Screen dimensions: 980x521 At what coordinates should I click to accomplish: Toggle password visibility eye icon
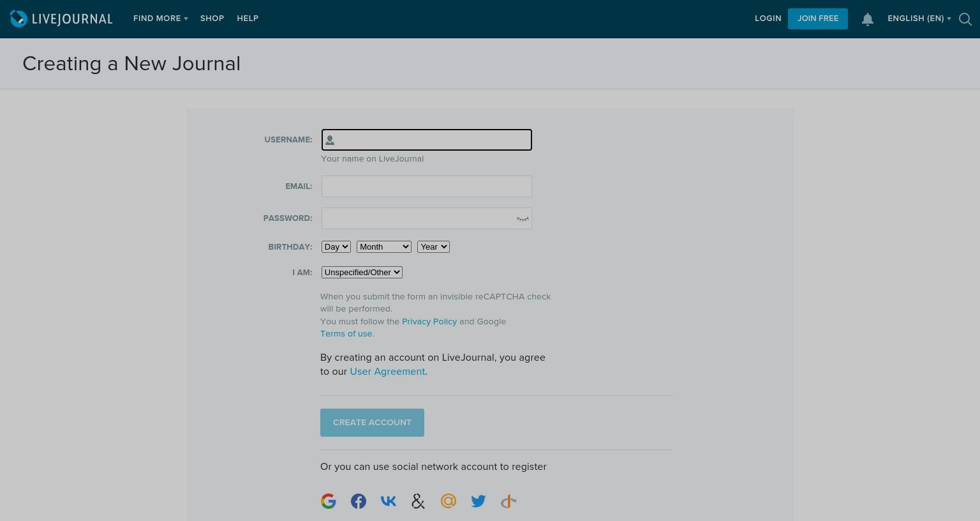click(x=523, y=219)
